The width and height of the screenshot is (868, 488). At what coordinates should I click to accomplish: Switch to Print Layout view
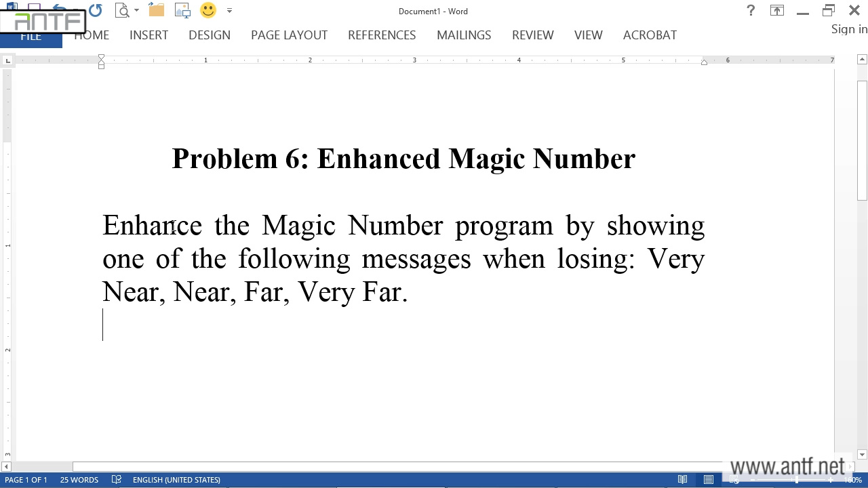click(709, 480)
